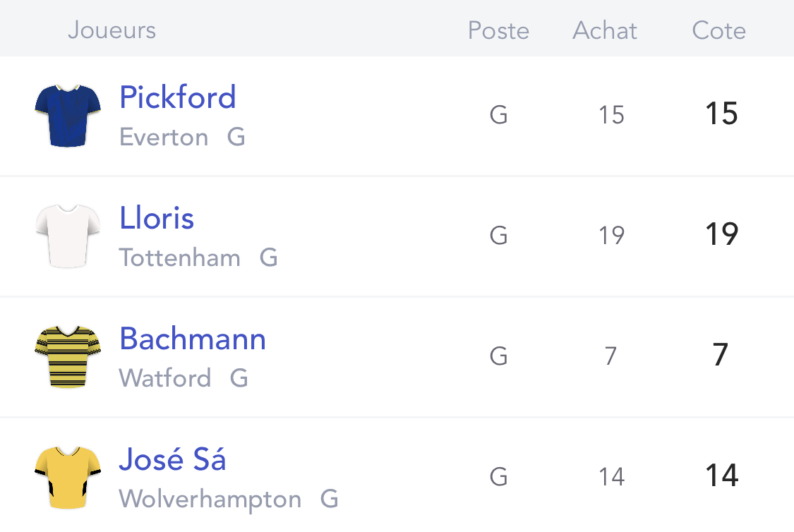Open the Bachmann player link
The height and width of the screenshot is (532, 794).
pos(193,339)
